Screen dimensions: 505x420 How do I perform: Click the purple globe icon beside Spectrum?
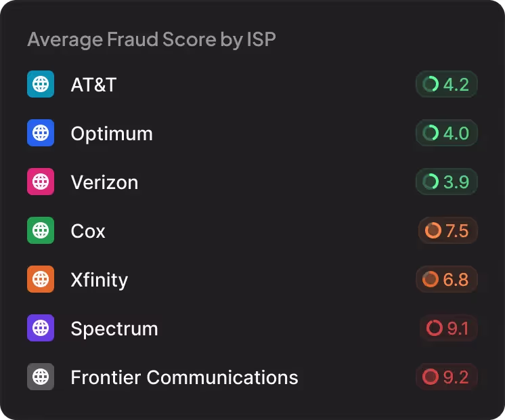[41, 329]
